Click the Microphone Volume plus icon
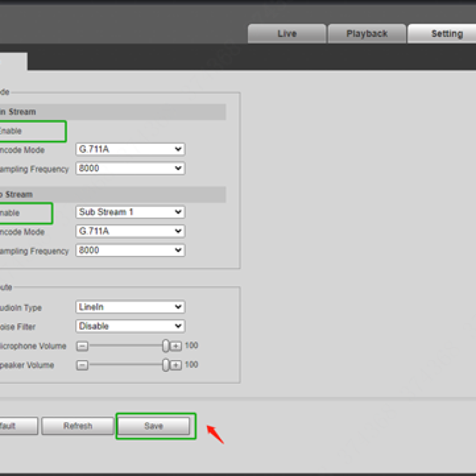 click(x=176, y=346)
